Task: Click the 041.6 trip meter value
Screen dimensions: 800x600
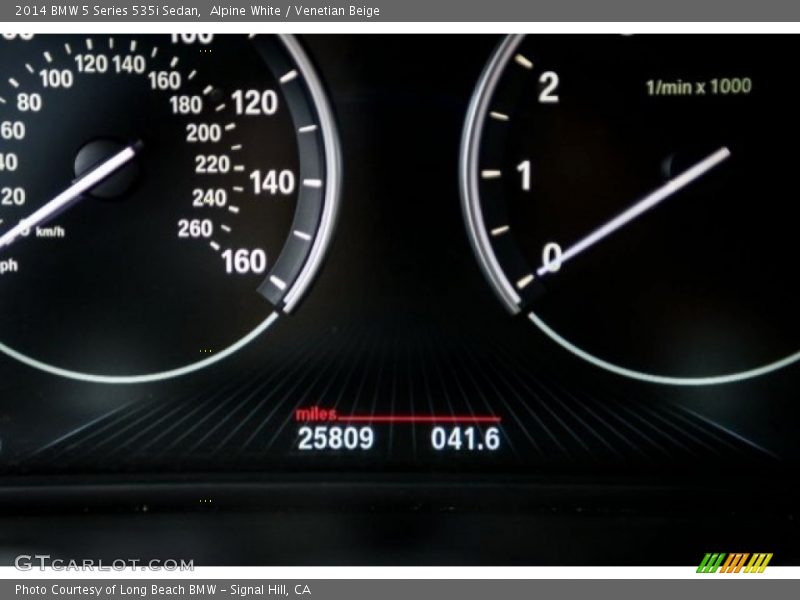Action: pos(465,439)
